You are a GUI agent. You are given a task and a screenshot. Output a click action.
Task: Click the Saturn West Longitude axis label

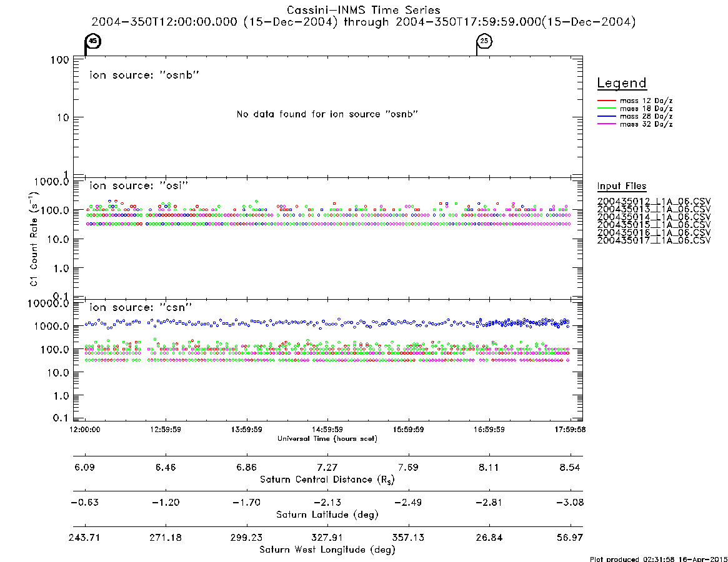coord(327,550)
